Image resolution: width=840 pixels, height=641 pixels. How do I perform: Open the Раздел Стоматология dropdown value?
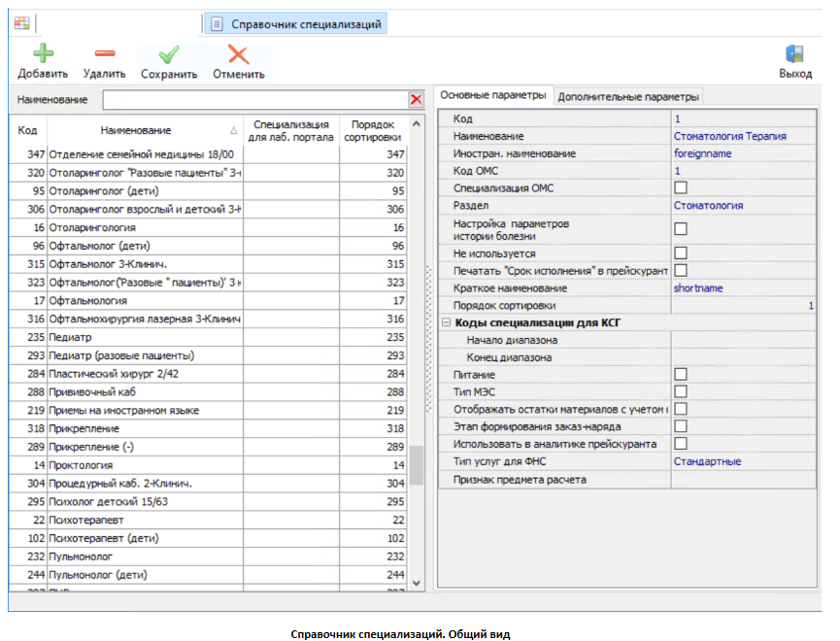click(743, 205)
